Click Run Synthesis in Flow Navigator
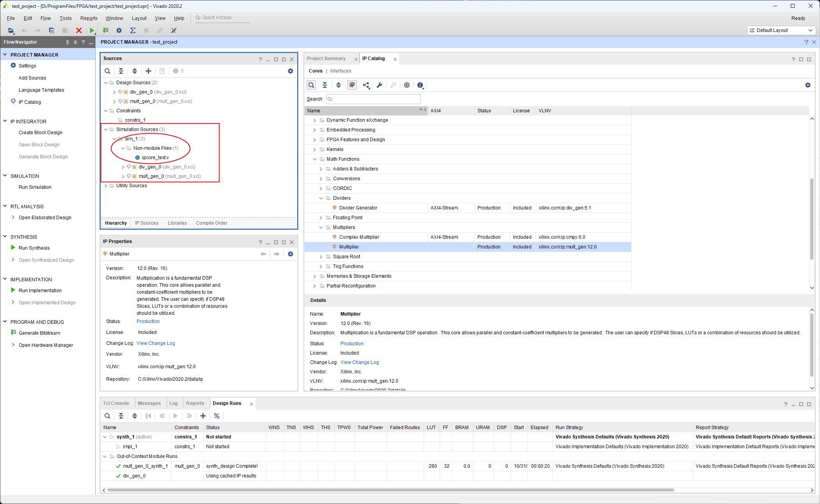Viewport: 820px width, 504px height. point(34,248)
